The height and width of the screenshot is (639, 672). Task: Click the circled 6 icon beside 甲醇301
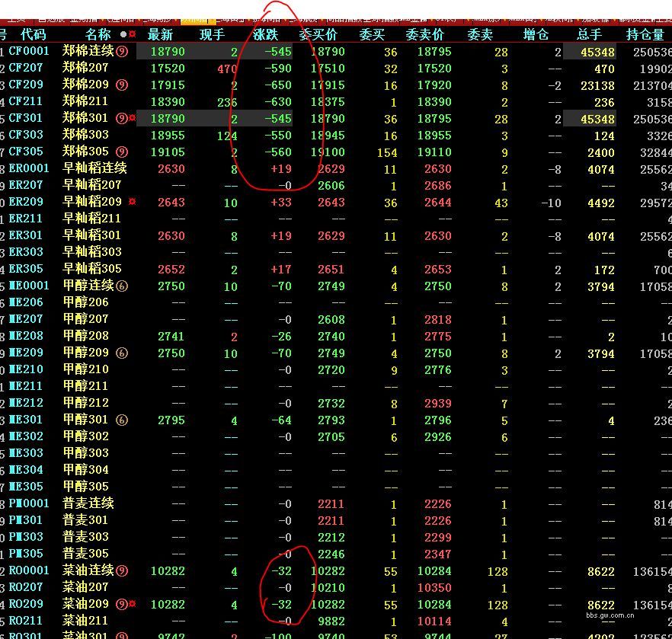click(x=122, y=420)
